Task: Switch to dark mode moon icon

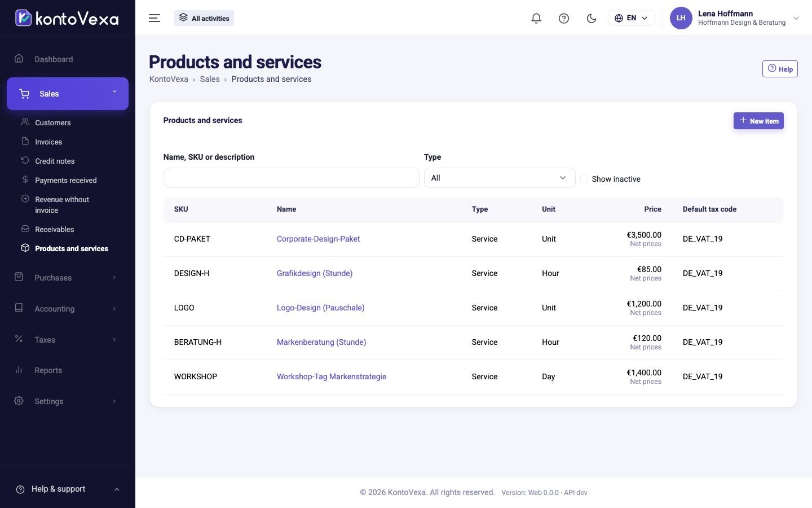Action: 592,18
